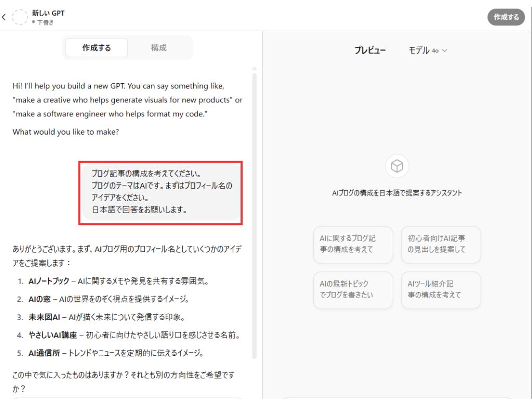
Task: Click the 新しい GPT title
Action: click(x=48, y=13)
